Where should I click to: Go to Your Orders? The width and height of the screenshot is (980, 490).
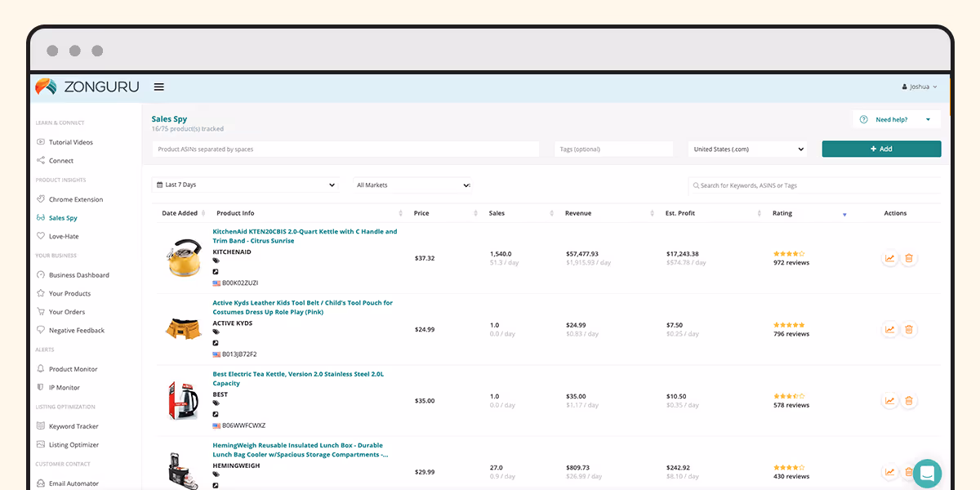click(67, 312)
